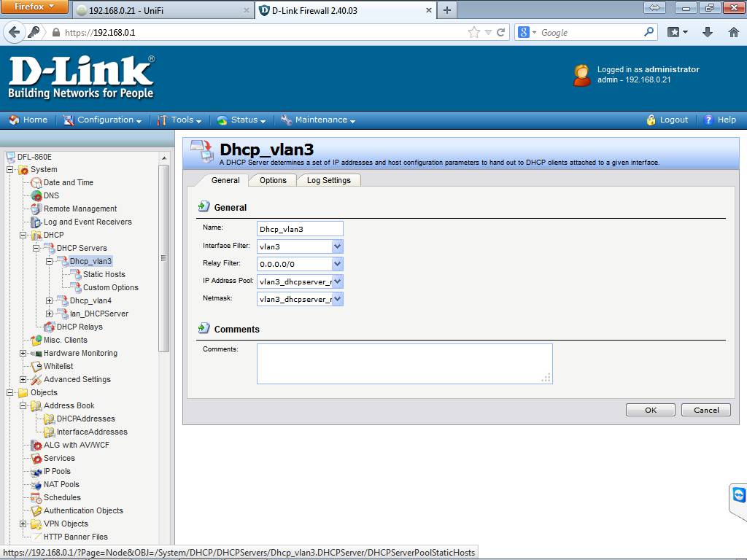The image size is (747, 560).
Task: Open the Tools menu
Action: [179, 120]
